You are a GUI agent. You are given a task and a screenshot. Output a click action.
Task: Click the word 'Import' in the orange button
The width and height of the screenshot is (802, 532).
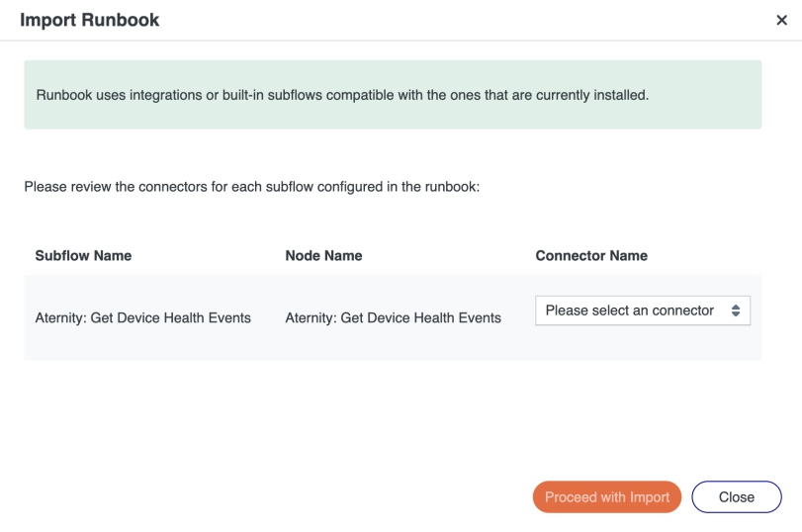coord(650,497)
